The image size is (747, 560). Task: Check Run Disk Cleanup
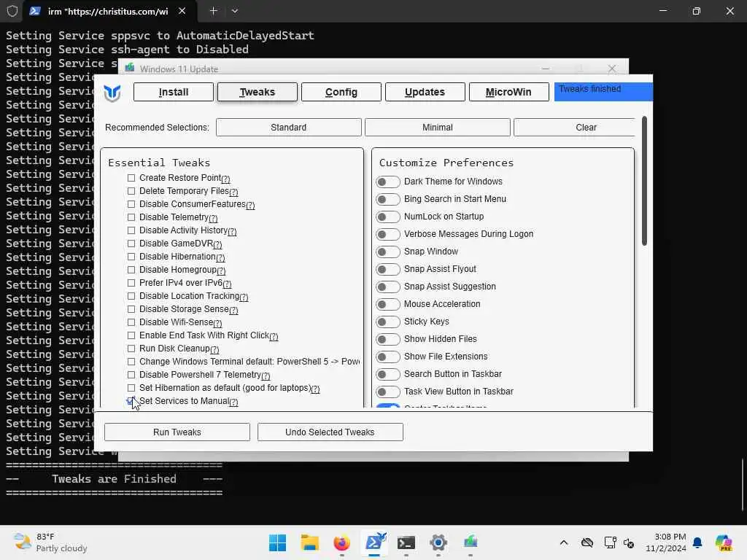pos(131,349)
